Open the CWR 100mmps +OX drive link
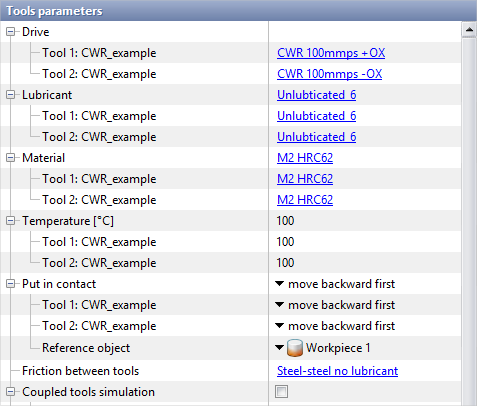Image resolution: width=477 pixels, height=406 pixels. click(331, 53)
